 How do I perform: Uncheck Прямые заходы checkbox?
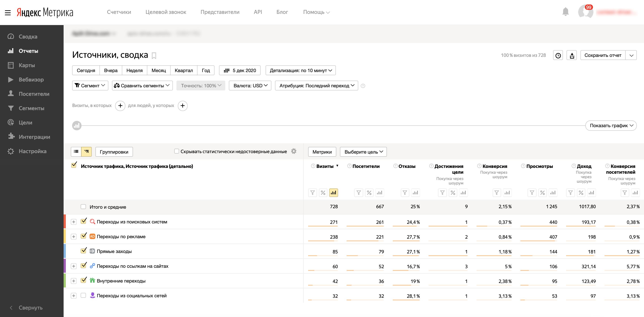[x=84, y=251]
